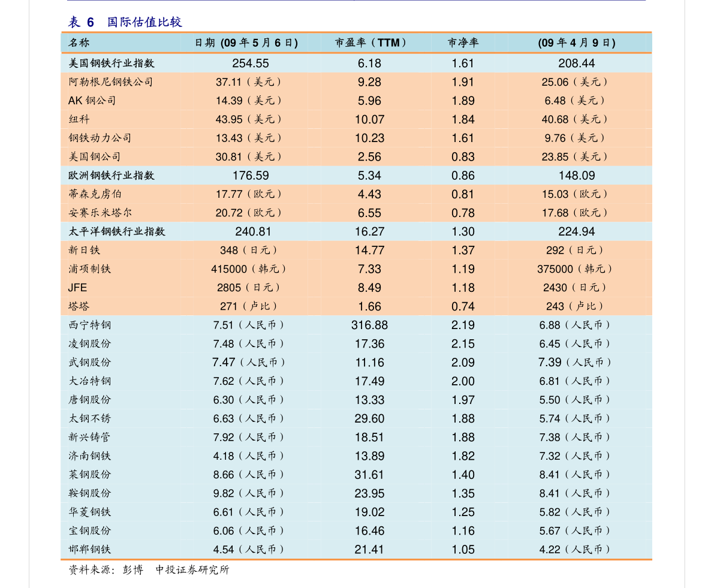The width and height of the screenshot is (714, 588).
Task: Click the row name 武钢股份
Action: [x=90, y=362]
